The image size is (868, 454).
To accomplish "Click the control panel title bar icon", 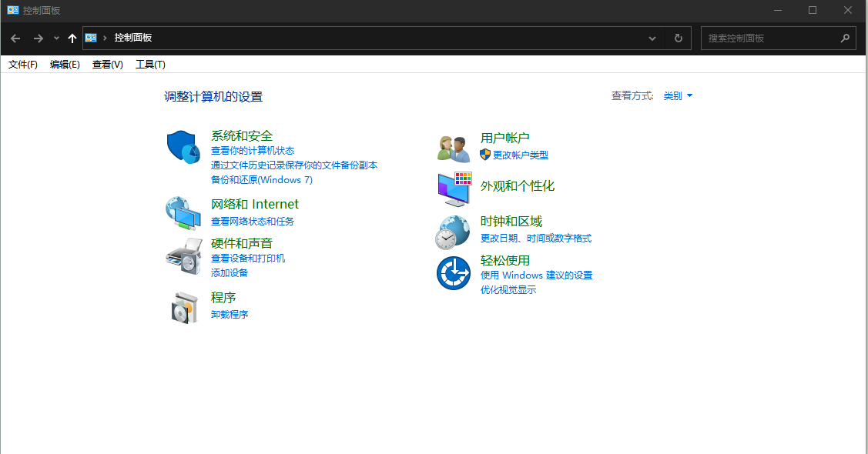I will point(13,10).
